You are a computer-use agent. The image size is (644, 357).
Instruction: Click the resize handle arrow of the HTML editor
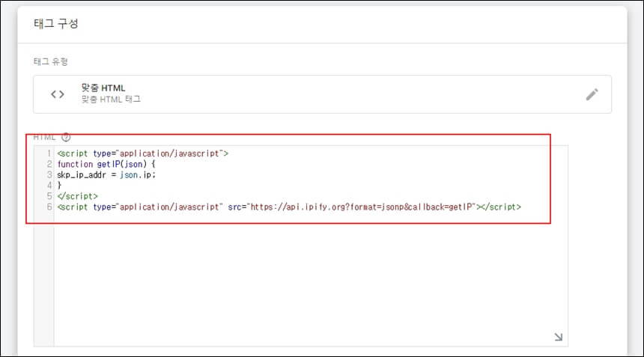[x=558, y=337]
